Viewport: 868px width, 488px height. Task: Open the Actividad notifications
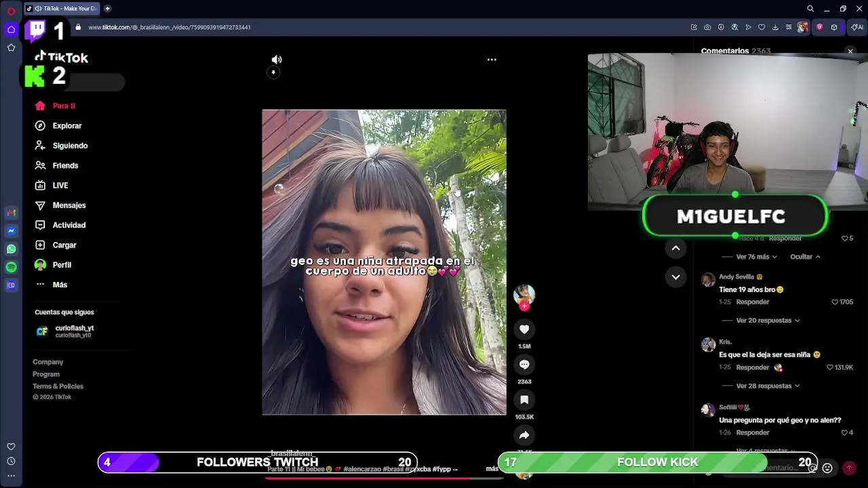60,225
